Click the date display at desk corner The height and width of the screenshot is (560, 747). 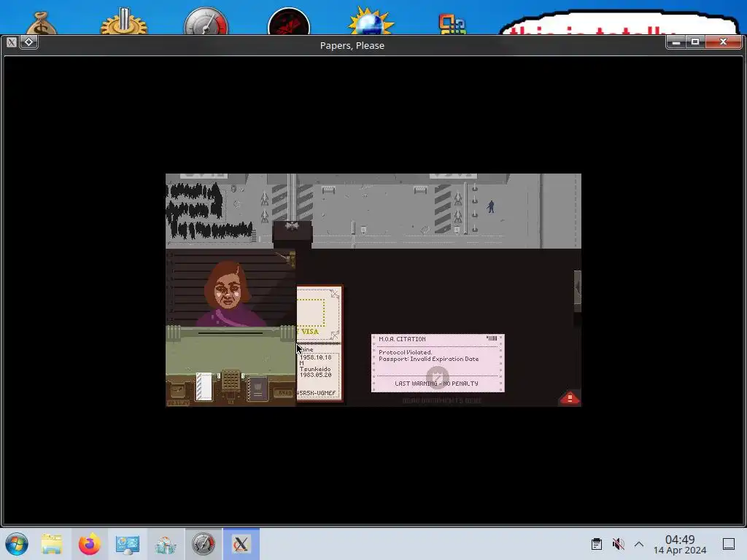(178, 402)
